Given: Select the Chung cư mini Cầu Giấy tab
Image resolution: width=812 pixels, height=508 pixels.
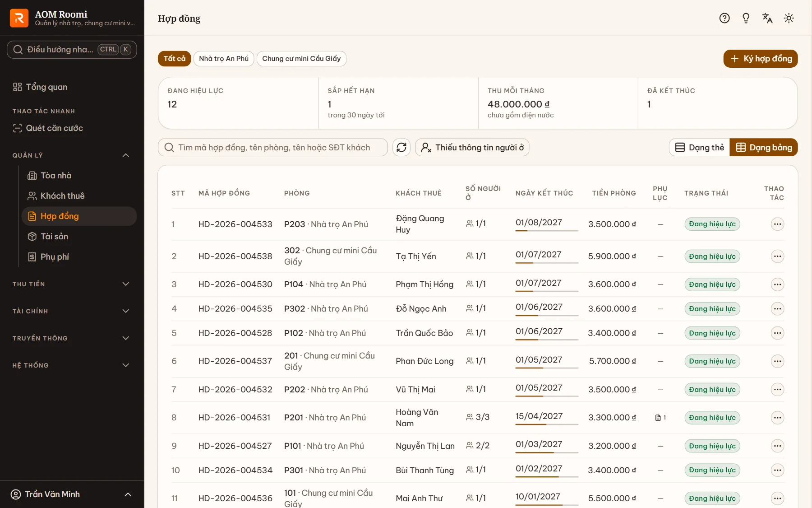Looking at the screenshot, I should (301, 59).
